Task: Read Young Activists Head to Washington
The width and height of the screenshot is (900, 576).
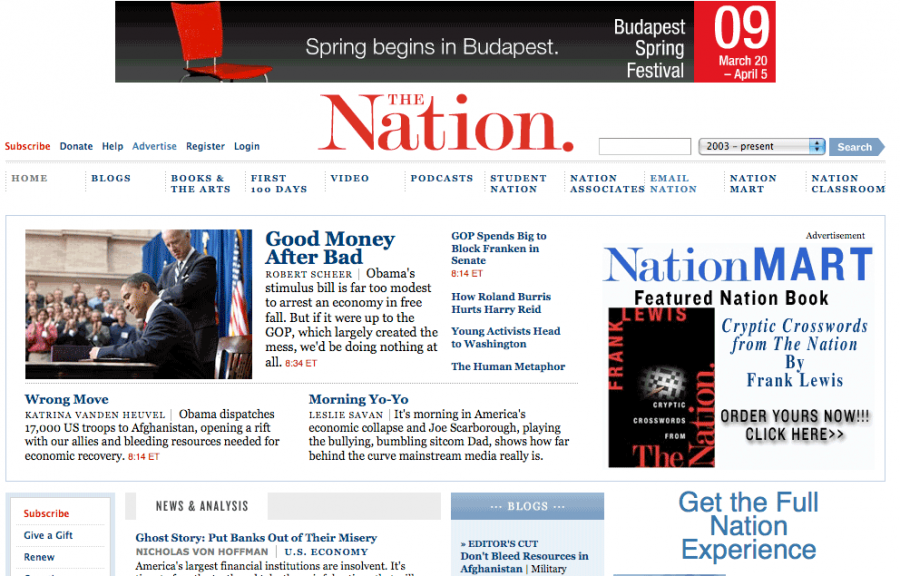Action: [x=506, y=337]
